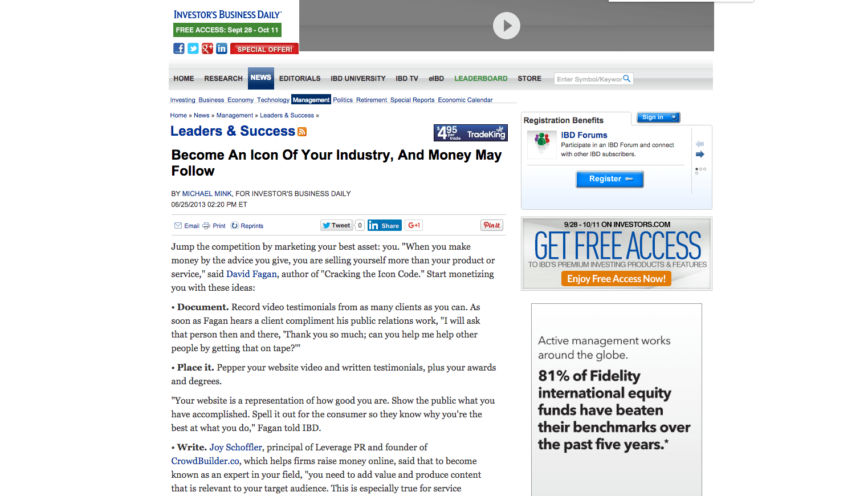The image size is (868, 496).
Task: Click the Home breadcrumb link
Action: [x=178, y=115]
